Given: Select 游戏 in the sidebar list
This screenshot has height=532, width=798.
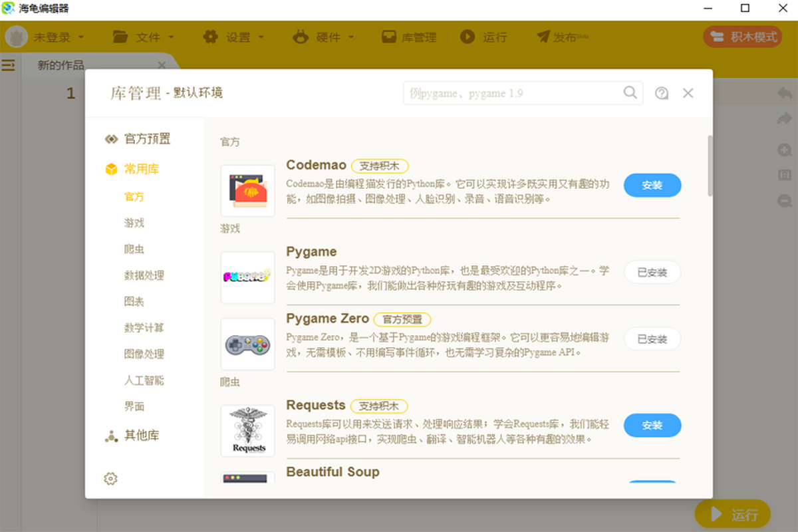Looking at the screenshot, I should click(x=134, y=223).
